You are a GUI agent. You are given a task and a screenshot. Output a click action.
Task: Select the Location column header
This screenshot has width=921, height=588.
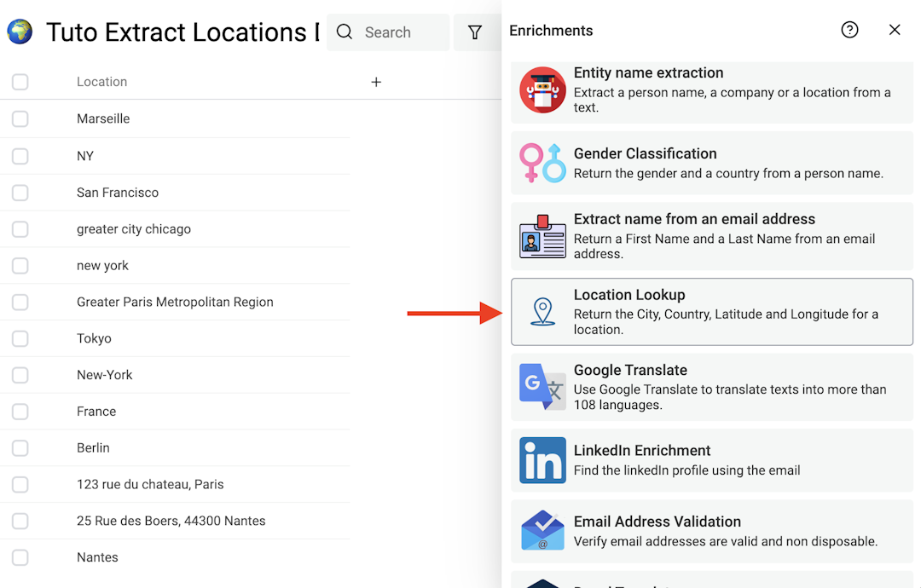pos(101,82)
